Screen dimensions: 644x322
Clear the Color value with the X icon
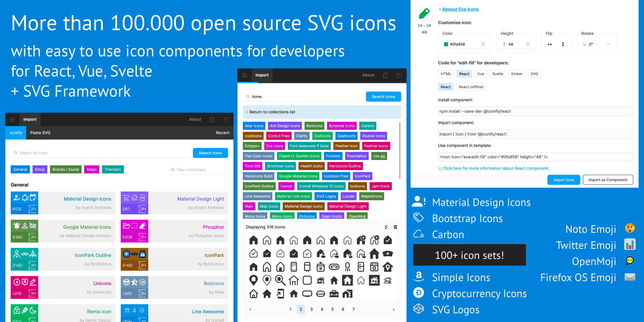[483, 44]
